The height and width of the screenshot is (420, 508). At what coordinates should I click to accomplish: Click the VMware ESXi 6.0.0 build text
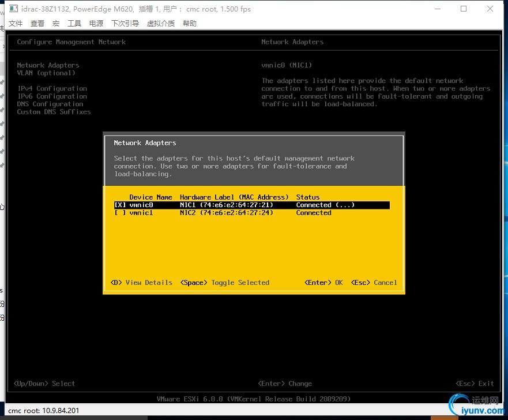point(253,399)
